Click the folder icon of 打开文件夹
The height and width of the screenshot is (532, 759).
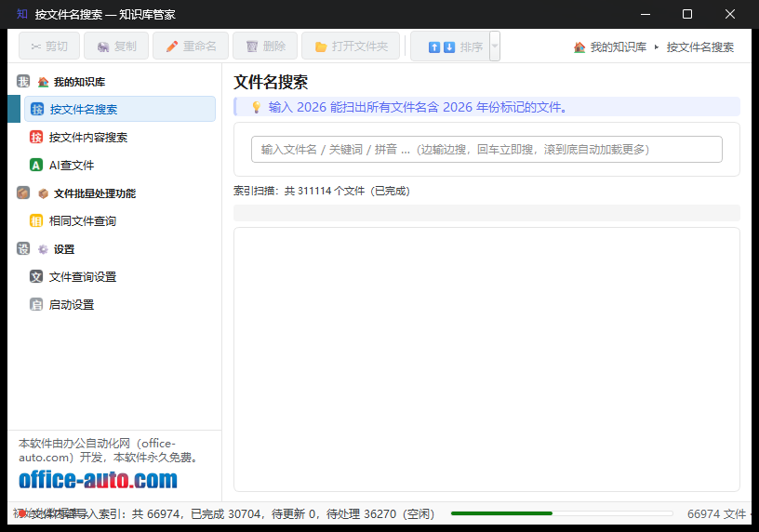321,47
